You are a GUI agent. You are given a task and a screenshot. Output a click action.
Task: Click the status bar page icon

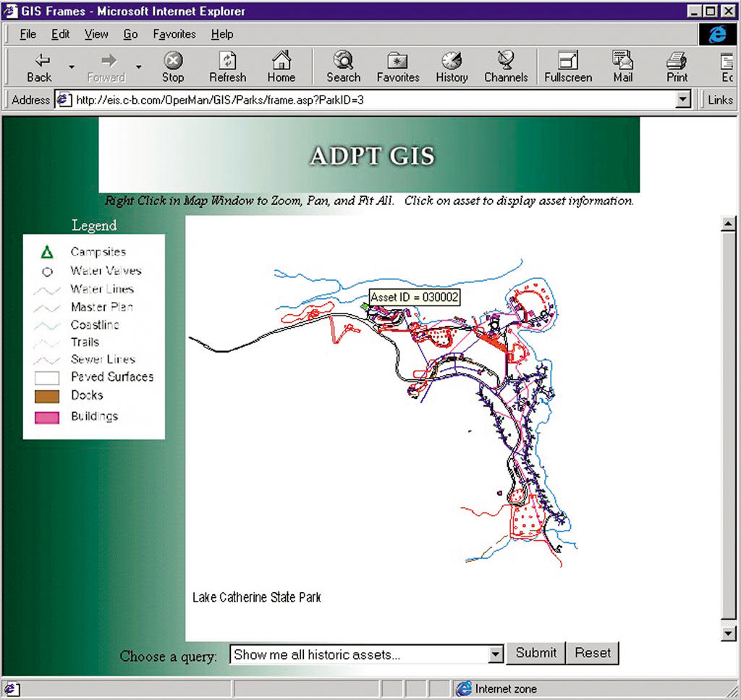click(12, 688)
